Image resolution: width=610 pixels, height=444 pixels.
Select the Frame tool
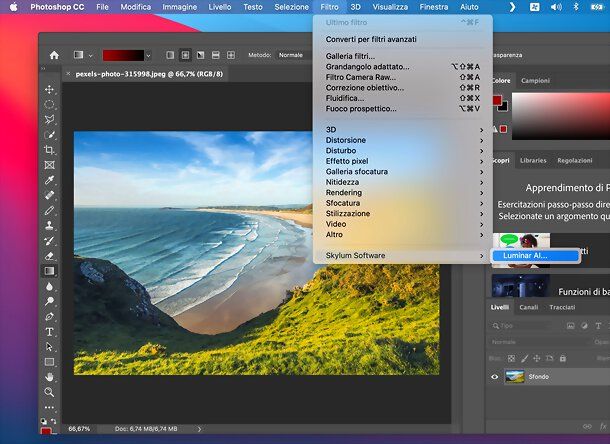pos(49,165)
